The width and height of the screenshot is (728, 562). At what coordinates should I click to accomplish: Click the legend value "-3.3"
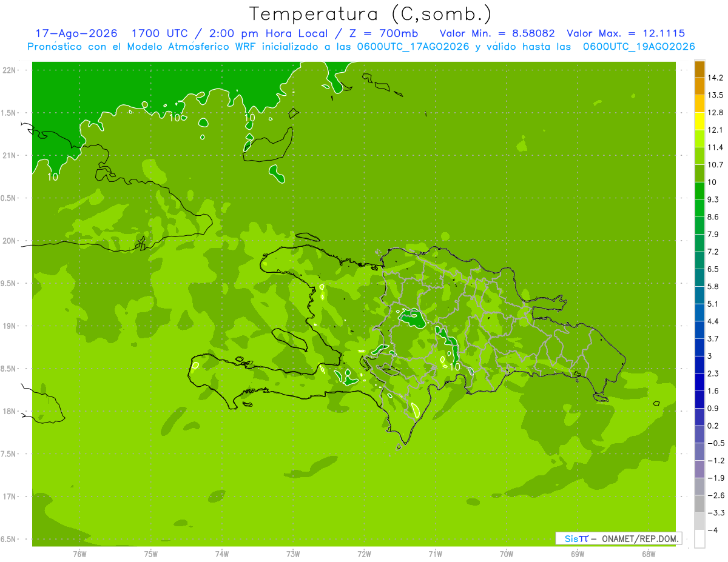coord(716,512)
